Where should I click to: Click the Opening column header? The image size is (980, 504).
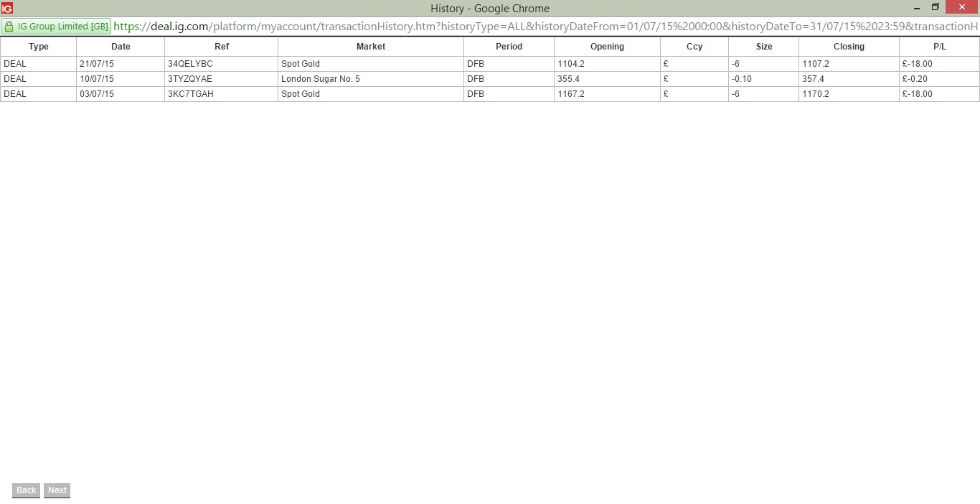pos(607,47)
